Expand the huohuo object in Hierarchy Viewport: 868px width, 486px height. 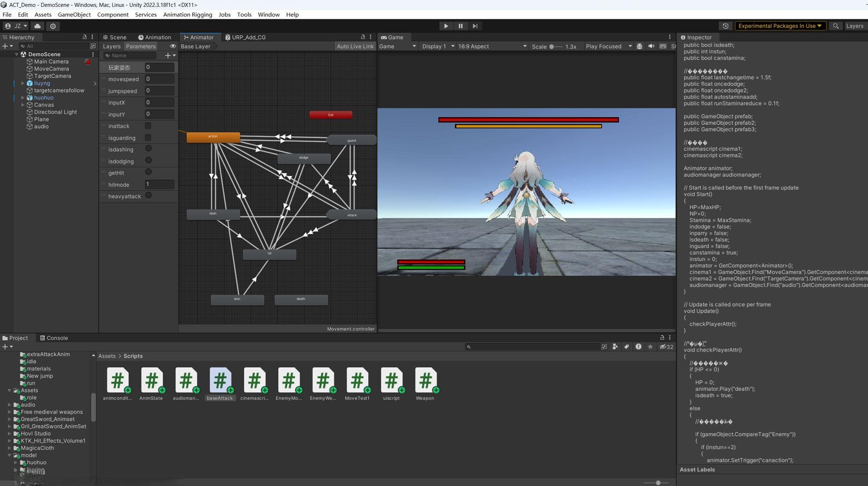[23, 98]
